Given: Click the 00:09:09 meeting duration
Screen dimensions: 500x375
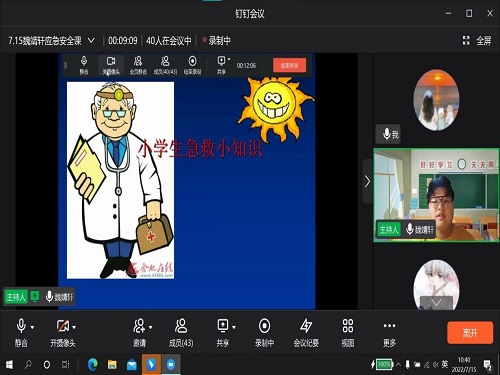Looking at the screenshot, I should click(123, 41).
